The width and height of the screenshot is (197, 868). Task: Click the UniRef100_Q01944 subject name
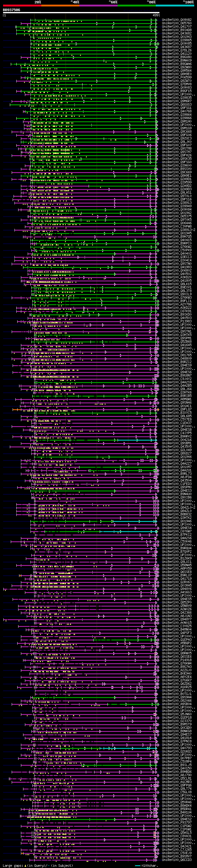click(177, 457)
